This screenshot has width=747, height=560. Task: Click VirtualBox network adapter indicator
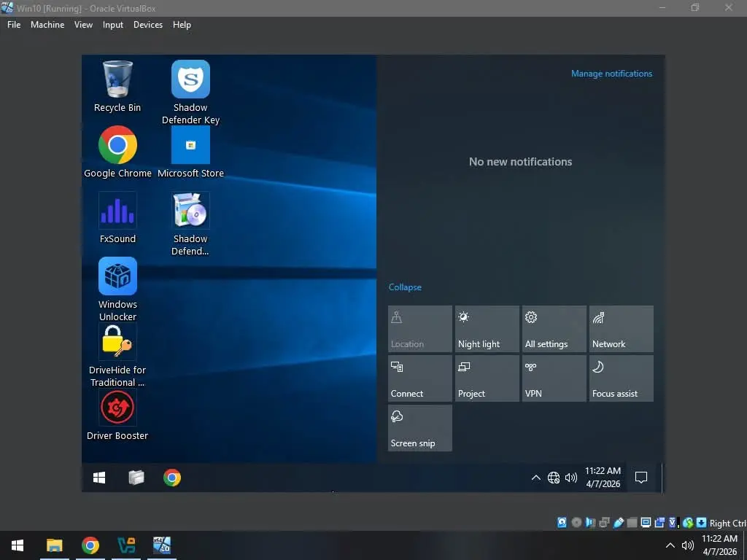tap(604, 522)
